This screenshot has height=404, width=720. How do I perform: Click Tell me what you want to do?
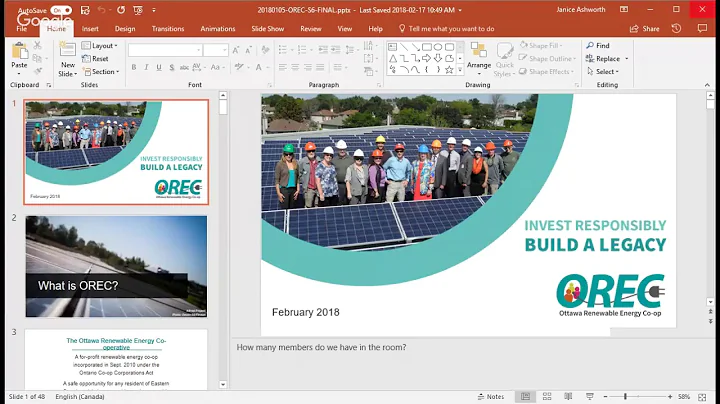(x=446, y=28)
